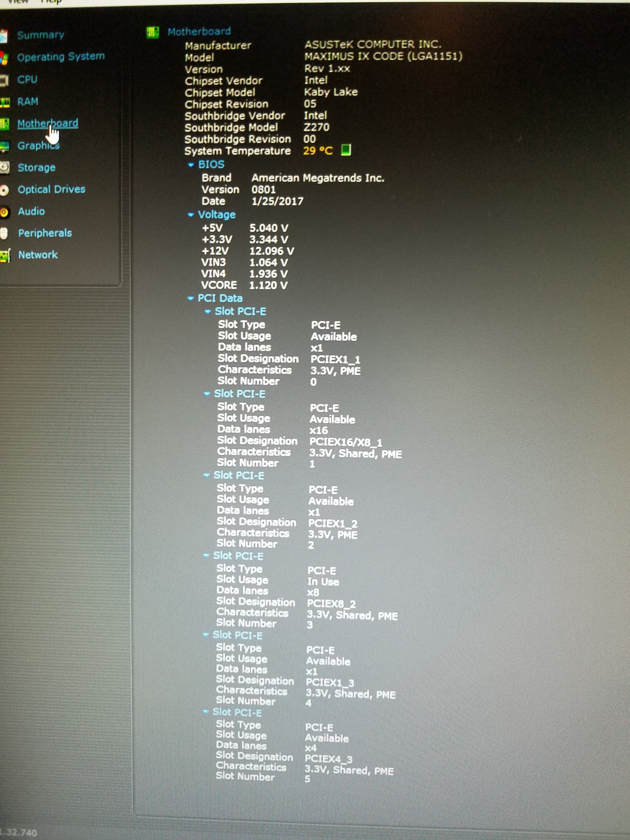Click the VIN4 reading 1.936 V
Image resolution: width=630 pixels, height=840 pixels.
268,274
